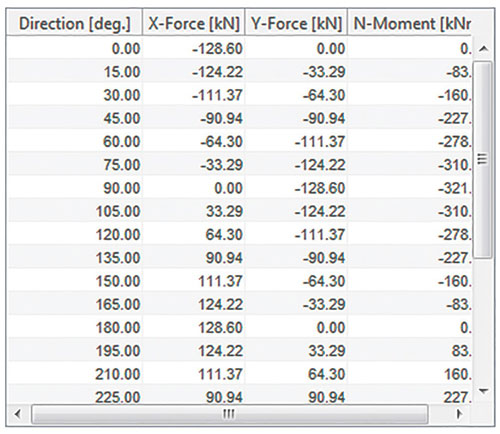This screenshot has height=434, width=500.
Task: Select the 180.00 direction row
Action: (x=239, y=328)
